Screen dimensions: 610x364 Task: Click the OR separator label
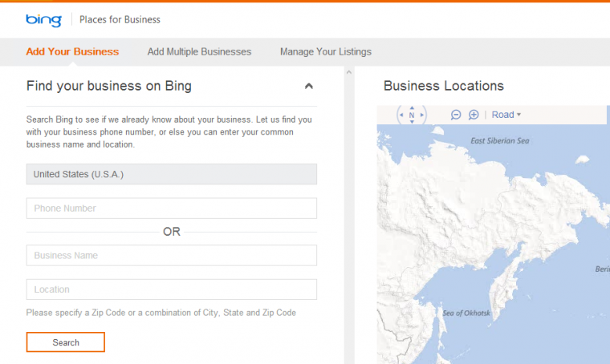pos(172,232)
